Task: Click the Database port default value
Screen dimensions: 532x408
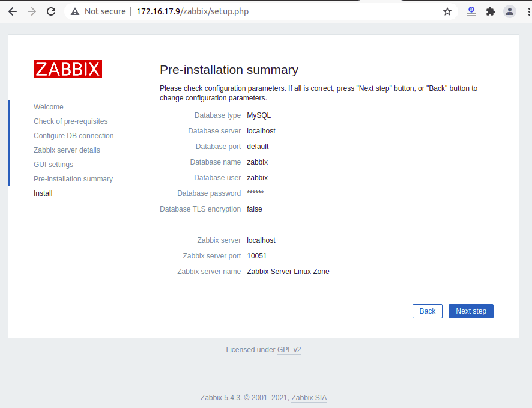Action: pos(258,147)
